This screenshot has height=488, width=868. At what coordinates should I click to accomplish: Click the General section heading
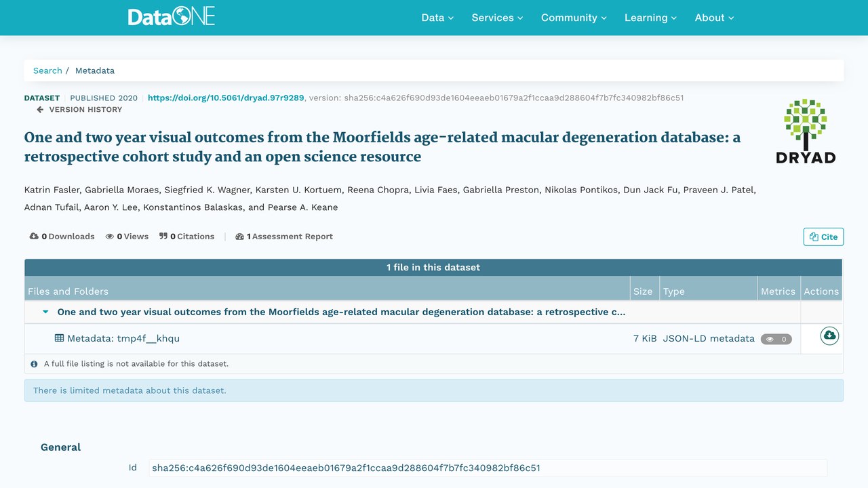click(60, 447)
